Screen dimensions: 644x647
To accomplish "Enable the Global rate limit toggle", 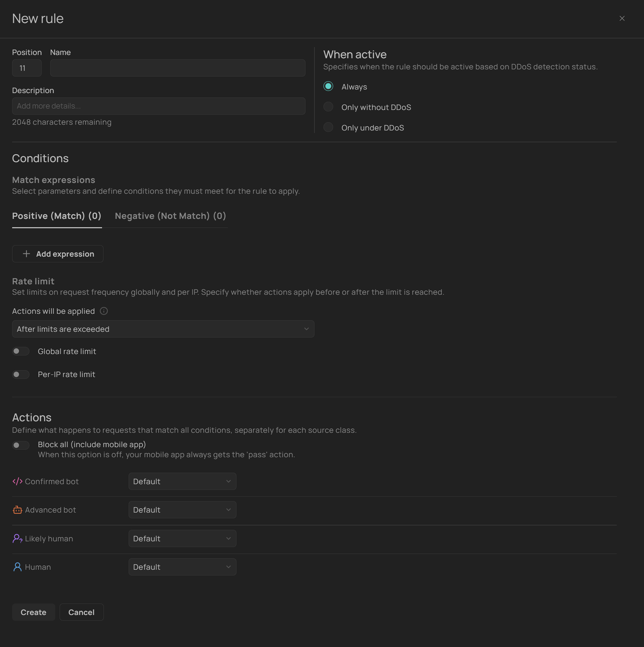I will tap(21, 351).
